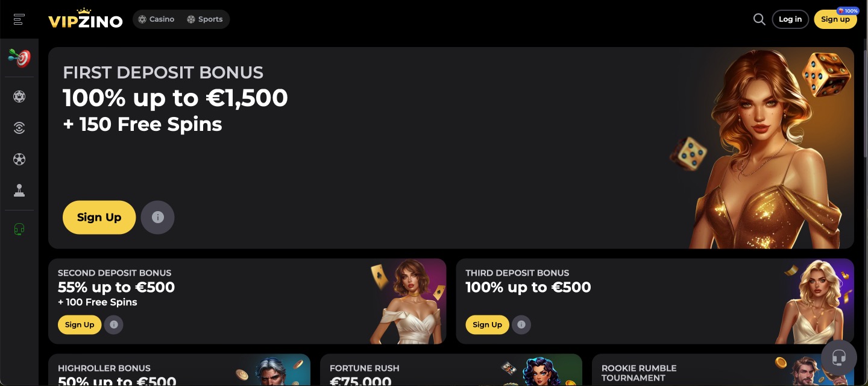Click the joystick games sidebar icon
Screen dimensions: 868x386
pyautogui.click(x=19, y=191)
